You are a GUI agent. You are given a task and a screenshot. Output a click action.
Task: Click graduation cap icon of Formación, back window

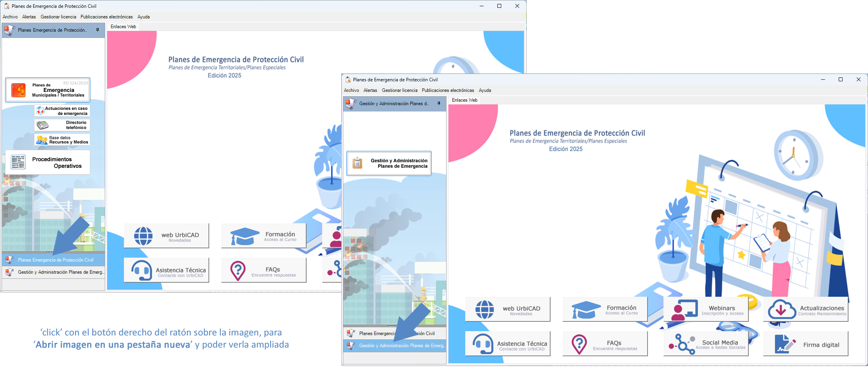[245, 236]
